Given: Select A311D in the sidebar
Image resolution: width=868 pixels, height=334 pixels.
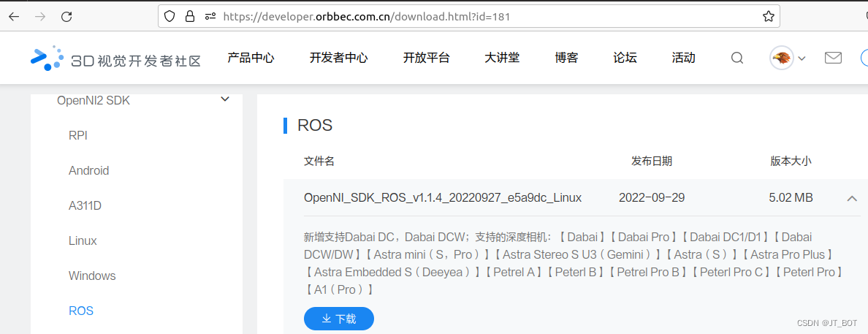Looking at the screenshot, I should (x=85, y=206).
